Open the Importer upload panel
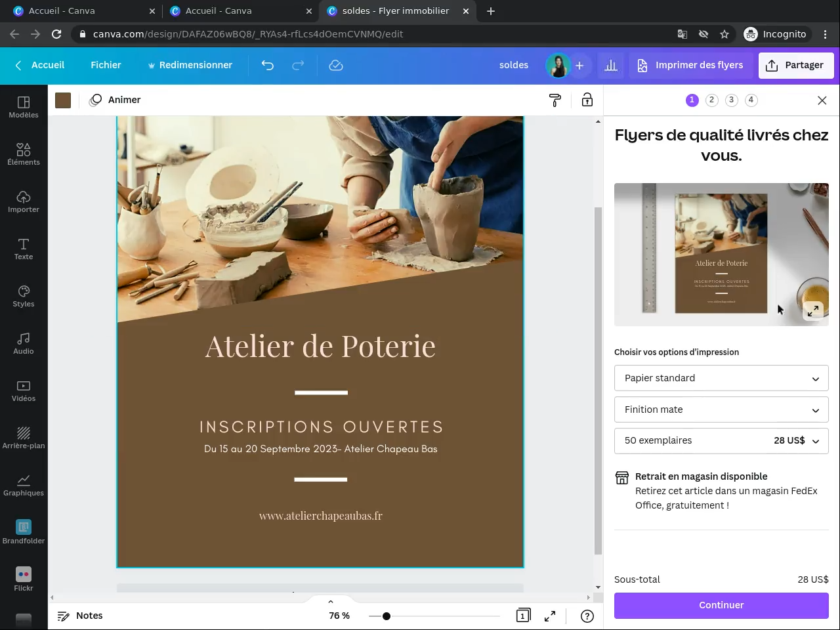 [x=24, y=201]
